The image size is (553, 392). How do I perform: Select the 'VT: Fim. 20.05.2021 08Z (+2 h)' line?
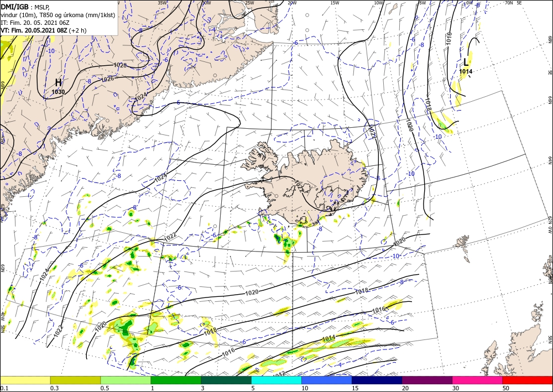pos(43,30)
